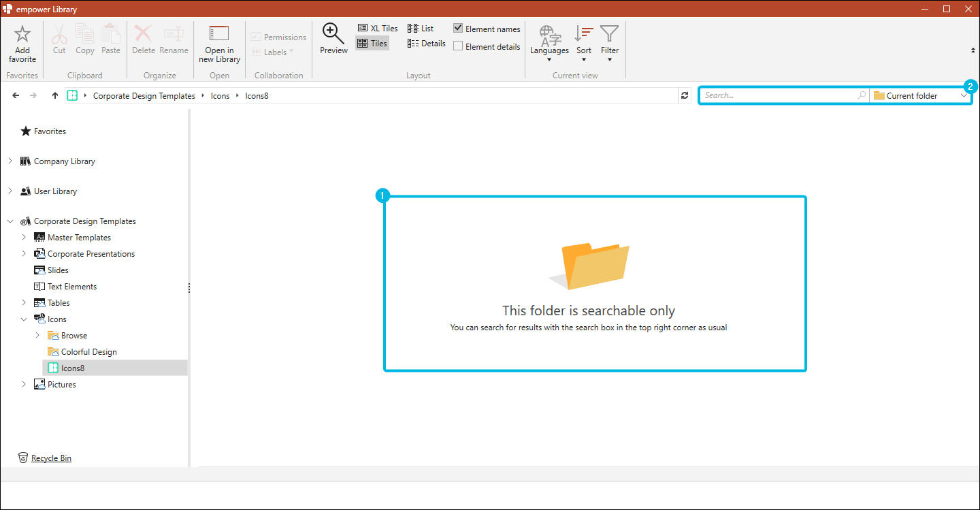Image resolution: width=980 pixels, height=510 pixels.
Task: Click the Preview magnifier icon
Action: (x=333, y=33)
